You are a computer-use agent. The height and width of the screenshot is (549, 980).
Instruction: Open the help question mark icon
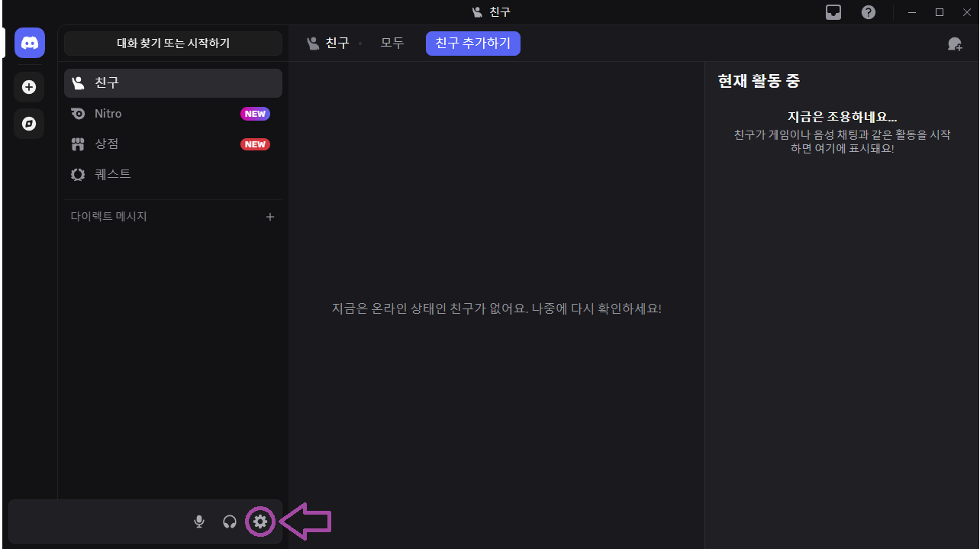868,11
